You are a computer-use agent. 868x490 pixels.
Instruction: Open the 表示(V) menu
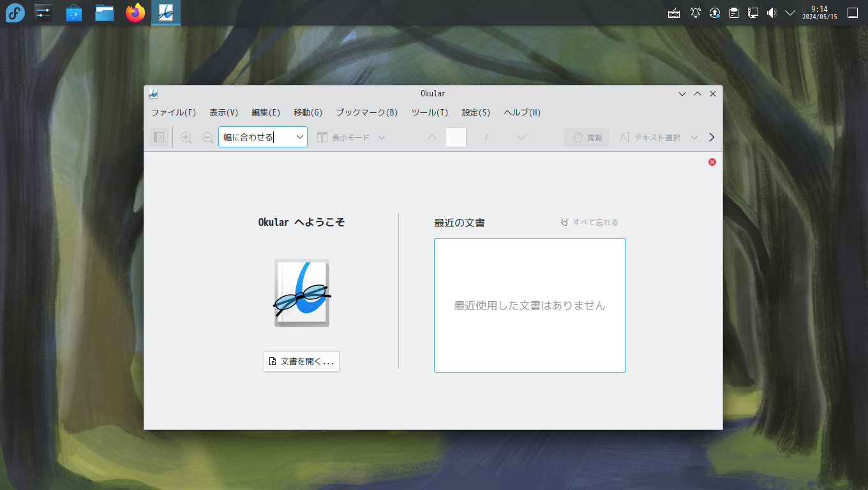point(224,112)
